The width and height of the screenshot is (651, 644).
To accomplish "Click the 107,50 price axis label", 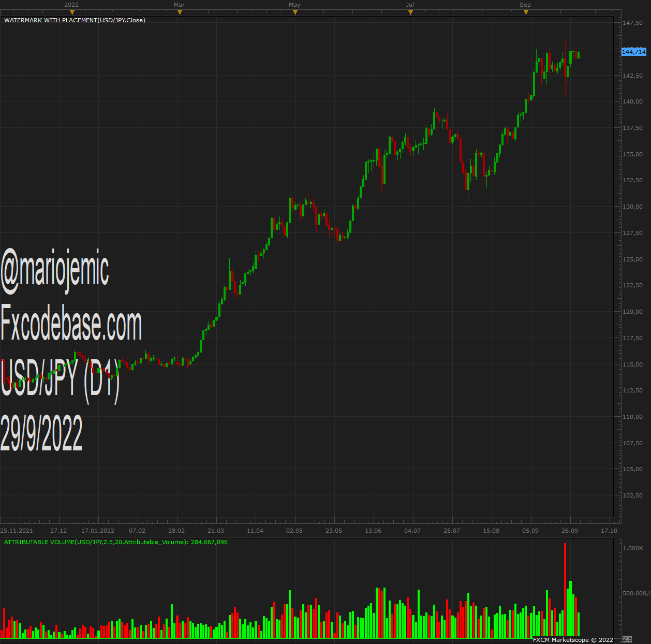I will (633, 443).
